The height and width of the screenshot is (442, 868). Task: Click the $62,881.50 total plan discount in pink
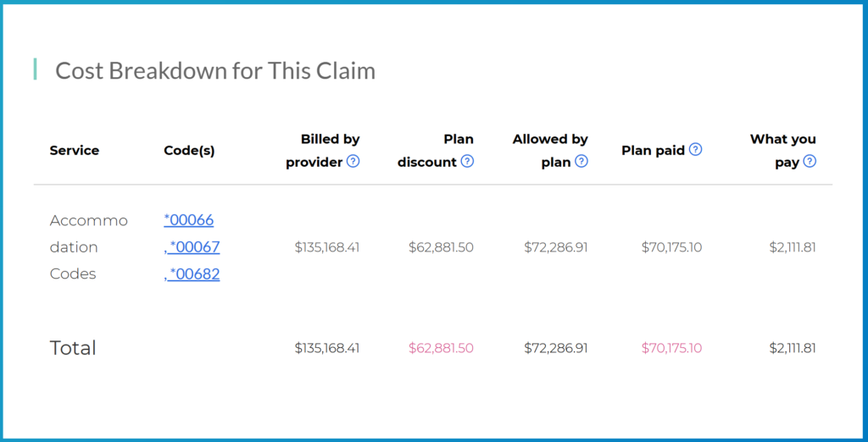click(441, 348)
